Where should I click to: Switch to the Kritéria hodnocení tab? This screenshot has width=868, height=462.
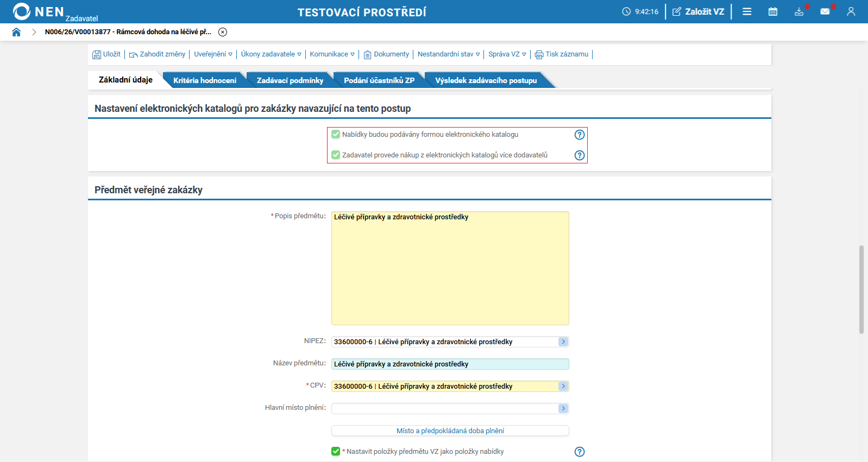pyautogui.click(x=205, y=80)
